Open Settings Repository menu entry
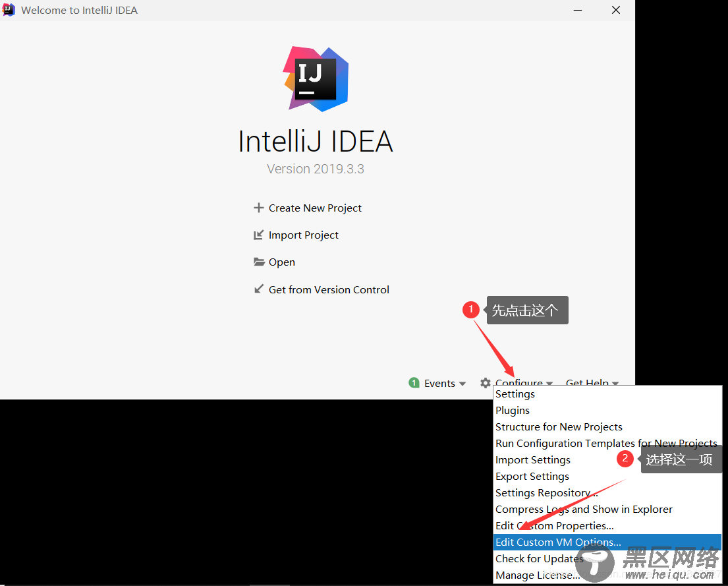 607,493
